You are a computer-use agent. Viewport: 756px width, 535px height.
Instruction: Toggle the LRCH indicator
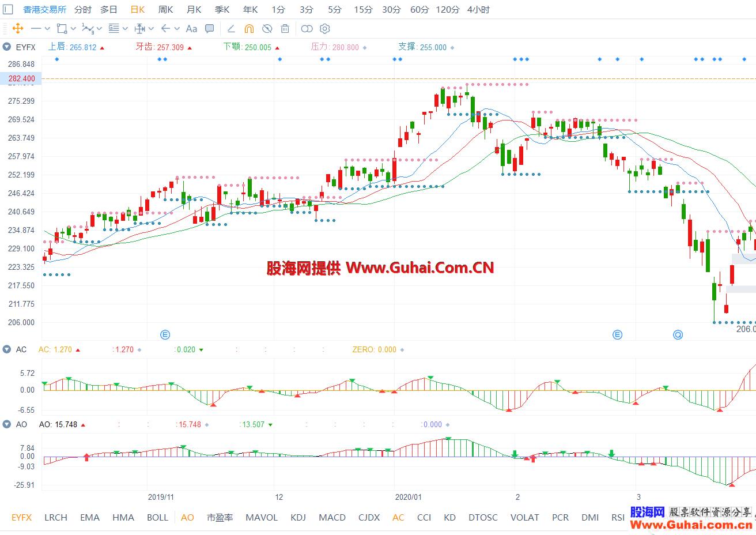(x=56, y=517)
